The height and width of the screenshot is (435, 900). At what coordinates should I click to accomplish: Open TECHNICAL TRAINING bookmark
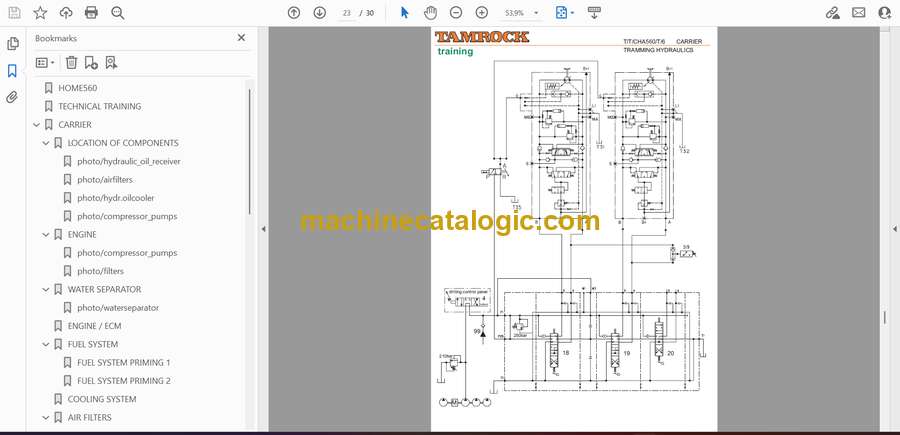tap(99, 106)
